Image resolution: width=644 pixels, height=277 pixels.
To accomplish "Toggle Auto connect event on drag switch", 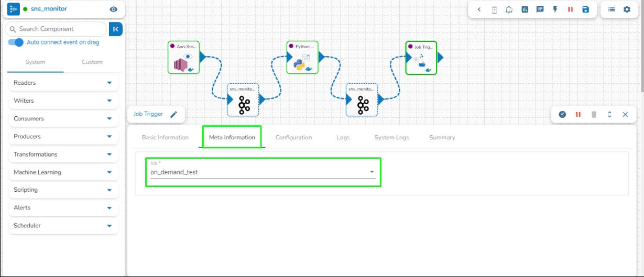I will 16,42.
